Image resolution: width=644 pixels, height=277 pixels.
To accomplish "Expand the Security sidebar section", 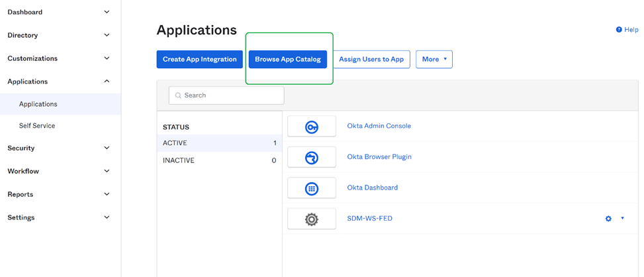I will click(x=107, y=148).
